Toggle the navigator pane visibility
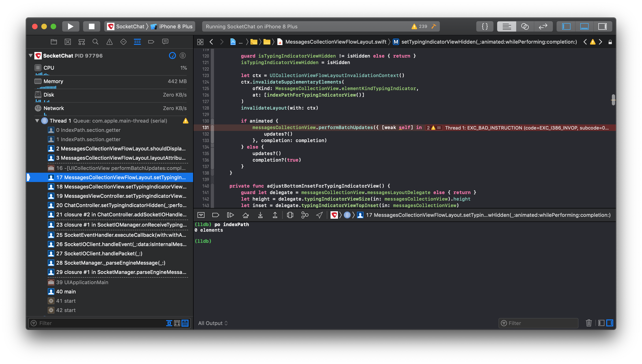Viewport: 642px width, 364px height. (x=566, y=26)
